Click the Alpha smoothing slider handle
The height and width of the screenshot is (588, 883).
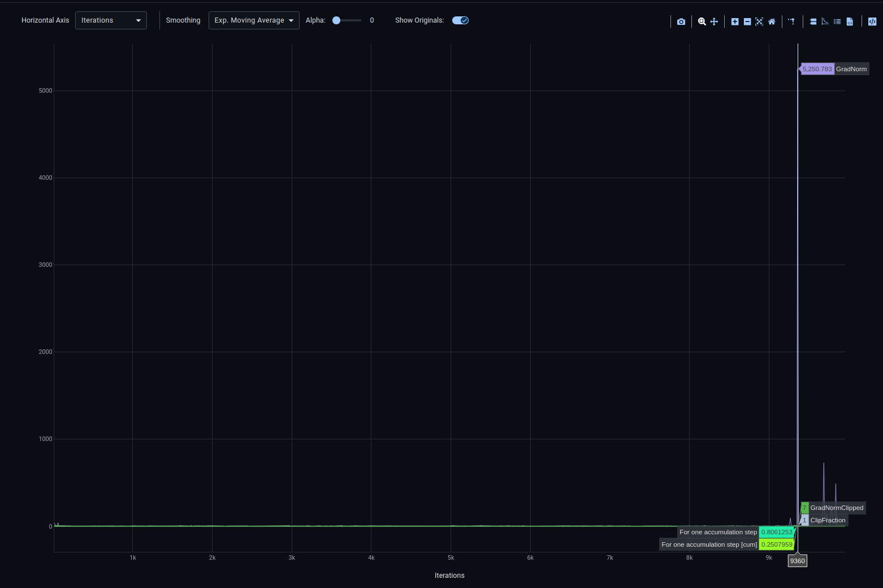[336, 20]
